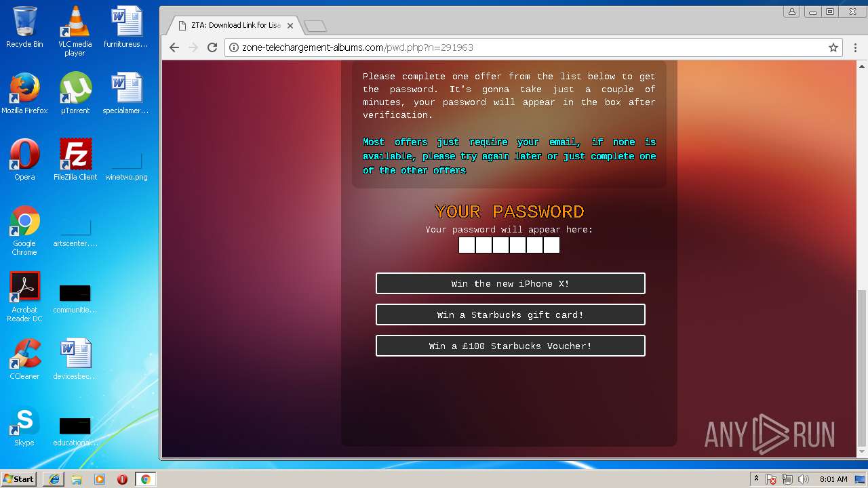Launch Mozilla Firefox from desktop

tap(24, 94)
